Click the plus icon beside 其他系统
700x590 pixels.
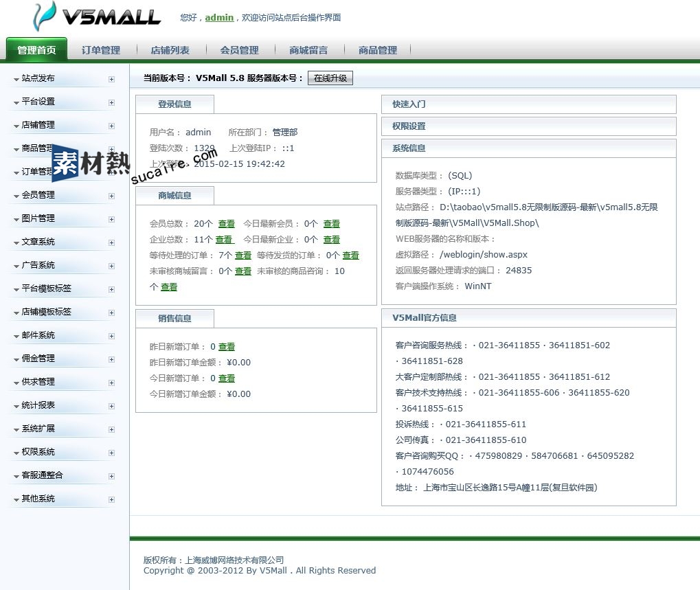[x=111, y=499]
